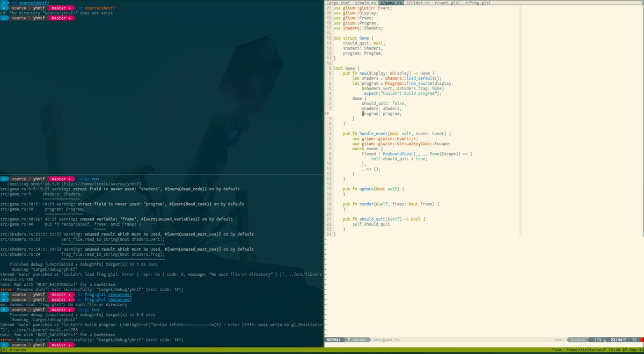Place cursor on 'program: program,' line
Screen dimensions: 644x354
[381, 113]
